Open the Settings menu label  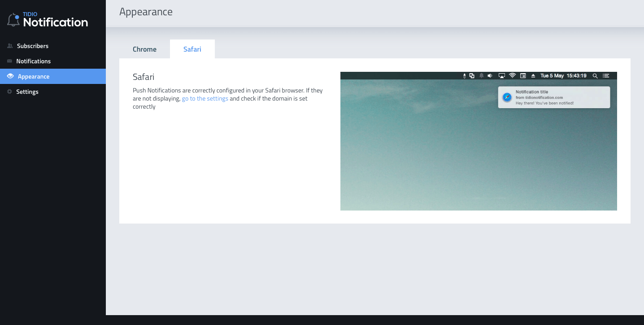coord(27,92)
